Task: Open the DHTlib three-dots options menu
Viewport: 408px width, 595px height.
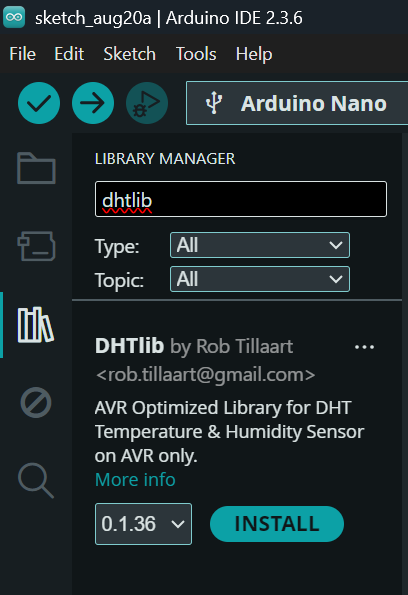Action: pos(364,347)
